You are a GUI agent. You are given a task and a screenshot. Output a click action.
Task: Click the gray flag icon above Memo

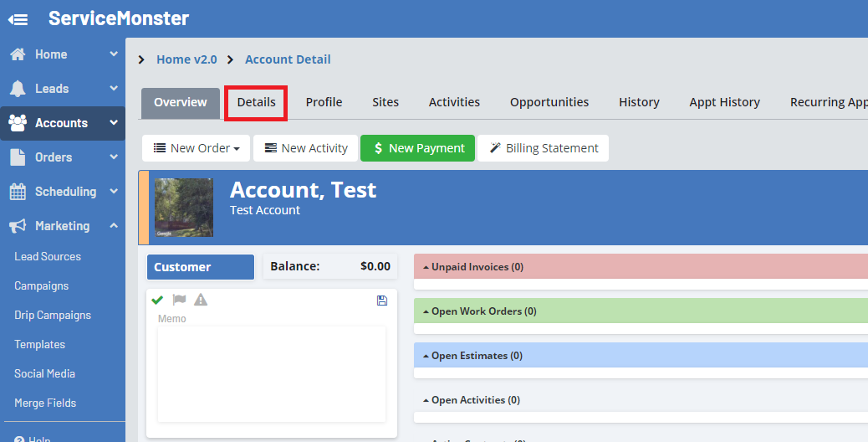tap(179, 300)
